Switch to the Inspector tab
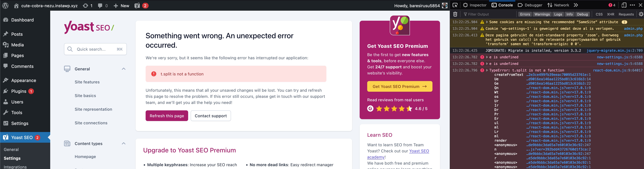This screenshot has height=169, width=644. click(x=475, y=5)
